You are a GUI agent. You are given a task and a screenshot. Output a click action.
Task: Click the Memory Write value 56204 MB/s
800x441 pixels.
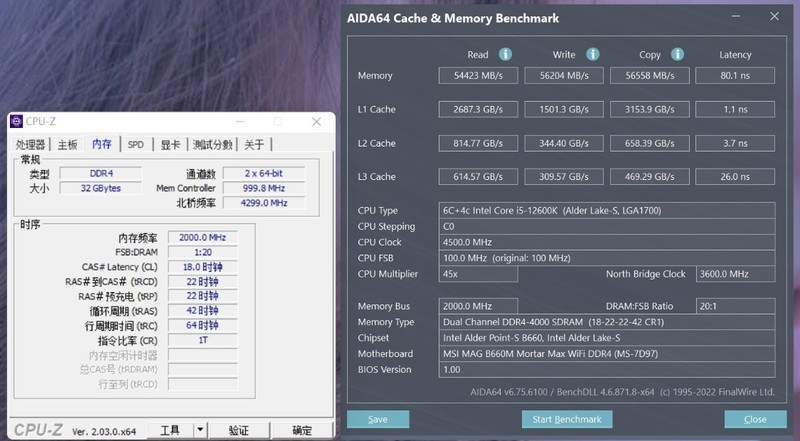[564, 76]
